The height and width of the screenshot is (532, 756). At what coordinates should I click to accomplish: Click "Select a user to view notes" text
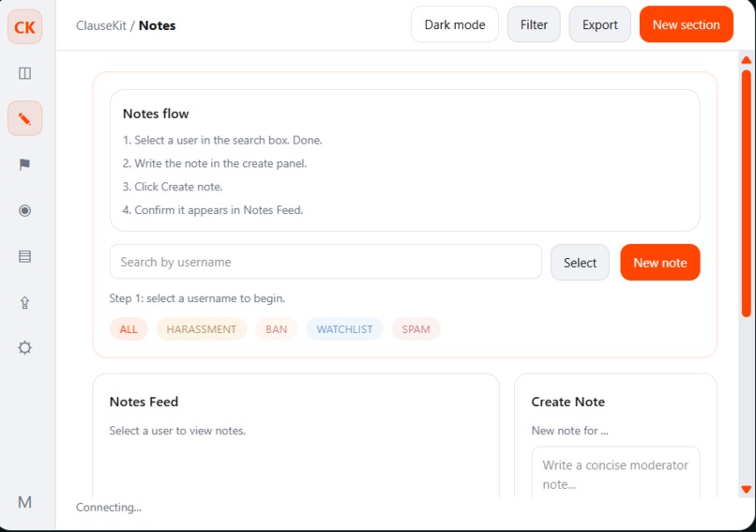[177, 431]
